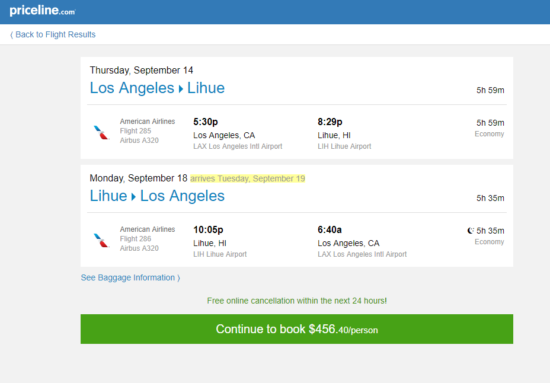Click the 6:40a arrival in Los Angeles
The height and width of the screenshot is (383, 550).
(330, 230)
